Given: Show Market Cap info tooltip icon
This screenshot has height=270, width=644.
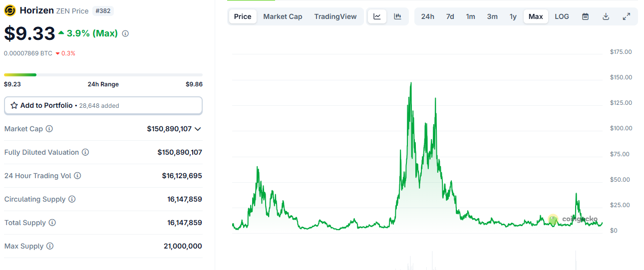Looking at the screenshot, I should (49, 129).
